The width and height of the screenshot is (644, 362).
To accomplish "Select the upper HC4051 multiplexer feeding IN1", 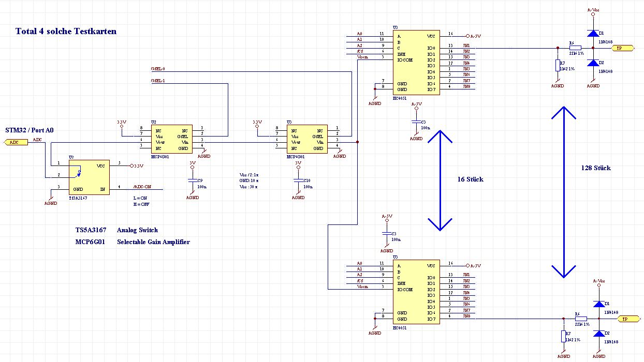I will 416,63.
